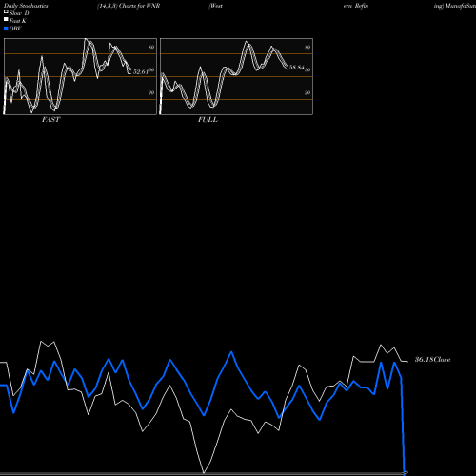Screen dimensions: 476x476
Task: Click the MunafaSutra text at top right
Action: click(460, 6)
